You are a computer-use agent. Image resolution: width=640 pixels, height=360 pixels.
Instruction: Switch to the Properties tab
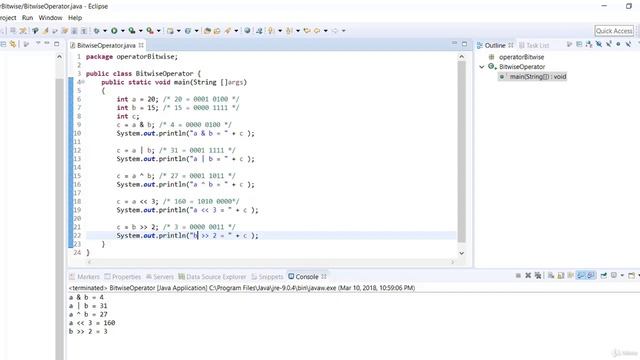click(122, 277)
